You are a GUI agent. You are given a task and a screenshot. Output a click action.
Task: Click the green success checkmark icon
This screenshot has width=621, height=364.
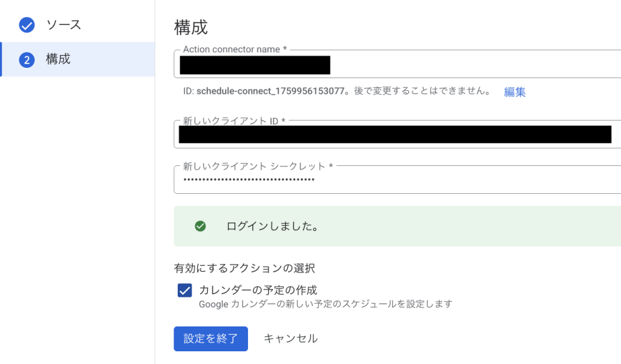200,226
